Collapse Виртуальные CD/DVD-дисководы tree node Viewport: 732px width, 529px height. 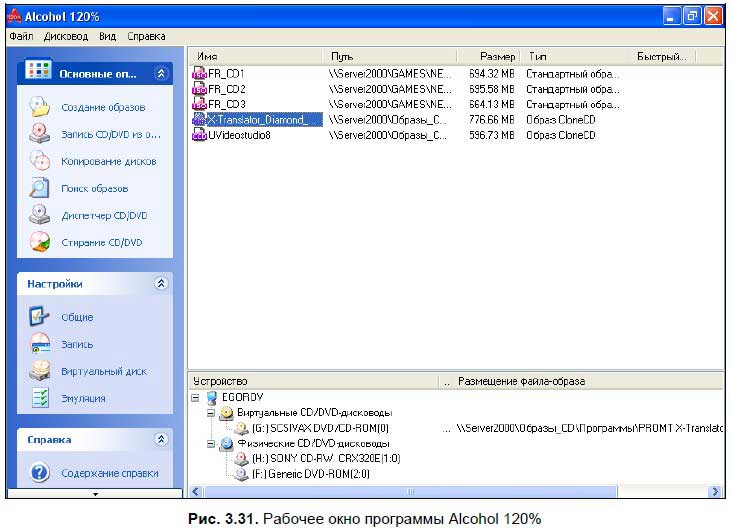click(x=211, y=413)
